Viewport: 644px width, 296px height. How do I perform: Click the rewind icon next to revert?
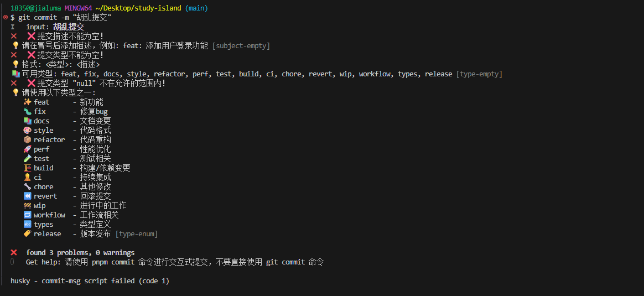(x=28, y=196)
